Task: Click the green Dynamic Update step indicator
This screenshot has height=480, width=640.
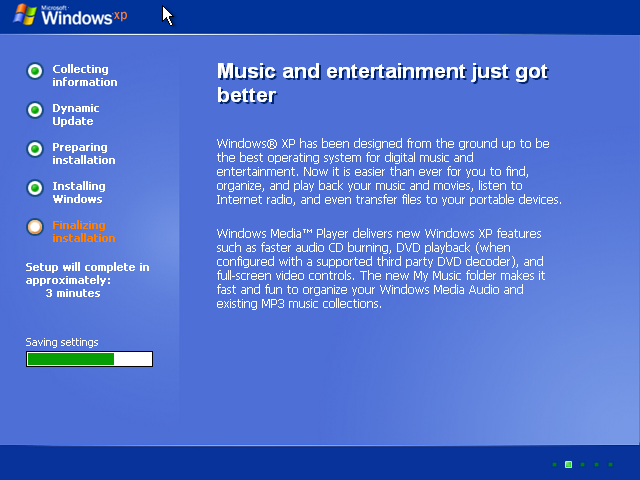Action: tap(35, 110)
